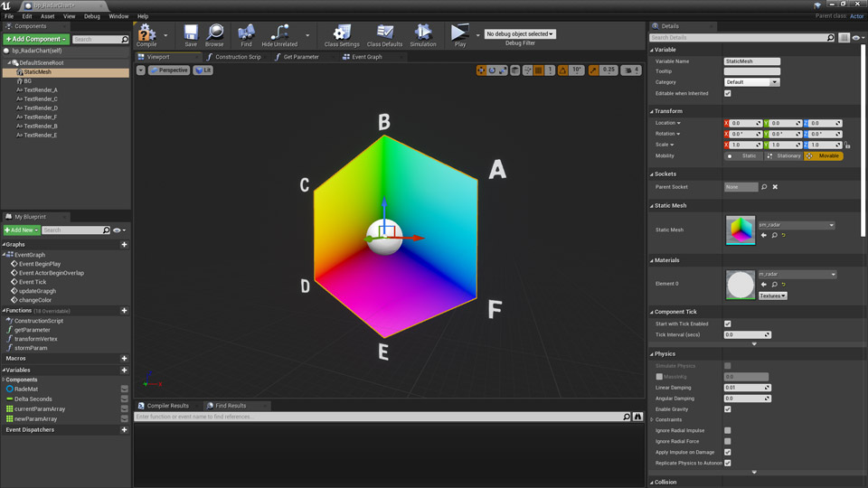
Task: Open the m_radar material dropdown
Action: tap(797, 275)
